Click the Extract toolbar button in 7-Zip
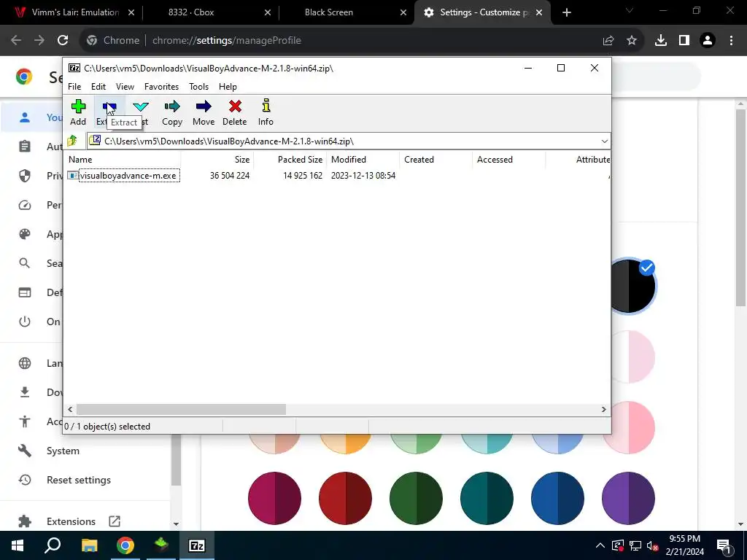The image size is (747, 560). click(x=109, y=112)
